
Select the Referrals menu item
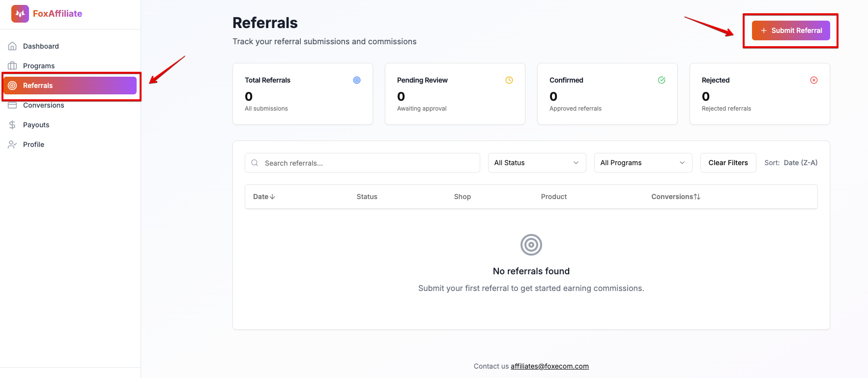click(70, 86)
